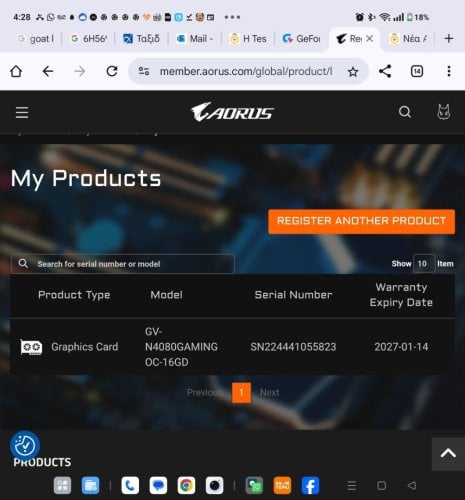Bookmark page with the star icon
The width and height of the screenshot is (465, 500).
(x=353, y=71)
